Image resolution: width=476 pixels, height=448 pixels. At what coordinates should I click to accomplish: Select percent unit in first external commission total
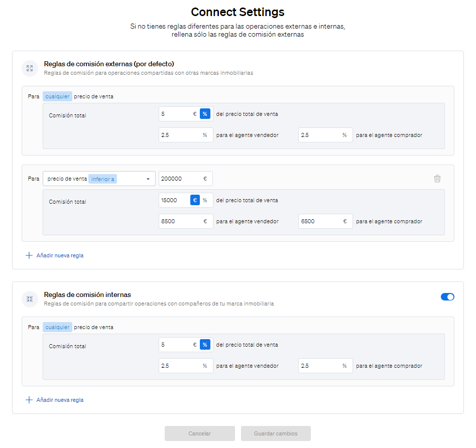tap(205, 114)
